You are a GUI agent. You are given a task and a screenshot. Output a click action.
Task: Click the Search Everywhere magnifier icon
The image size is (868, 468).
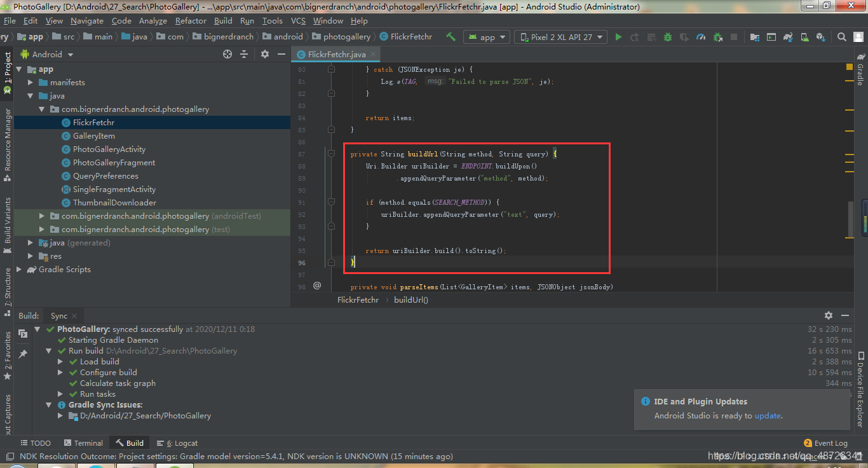[x=842, y=37]
